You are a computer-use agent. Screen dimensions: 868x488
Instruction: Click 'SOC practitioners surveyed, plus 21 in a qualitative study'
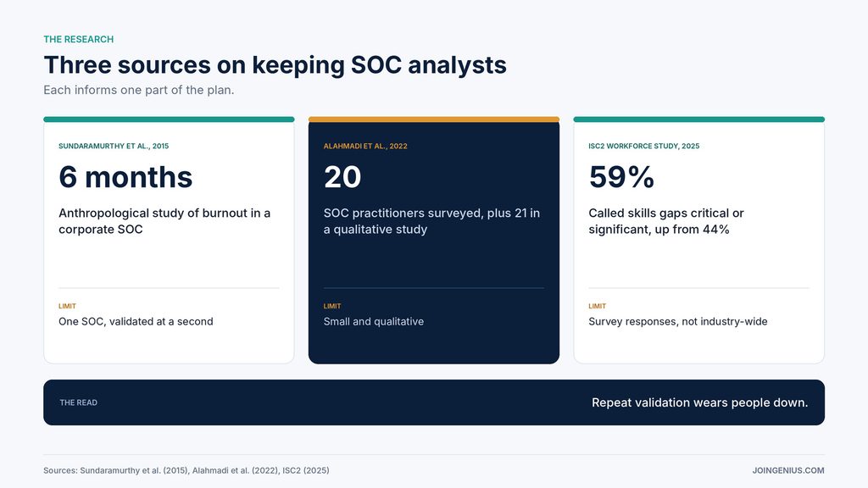point(431,221)
